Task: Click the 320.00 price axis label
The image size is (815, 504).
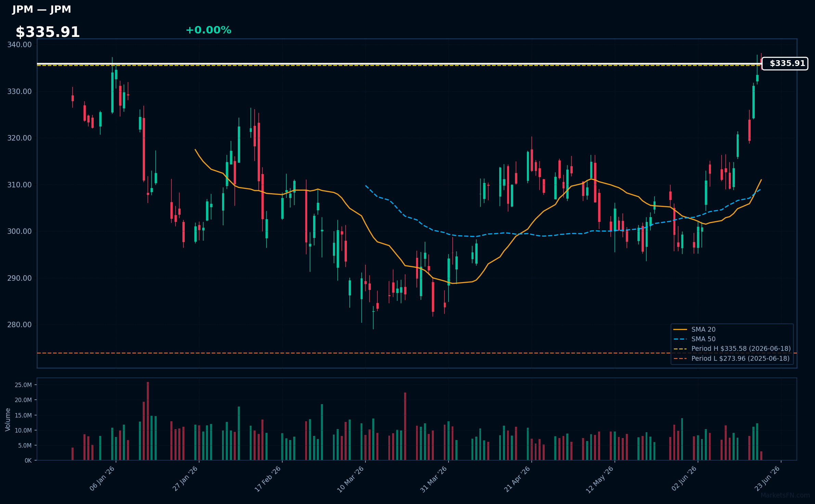Action: (20, 138)
